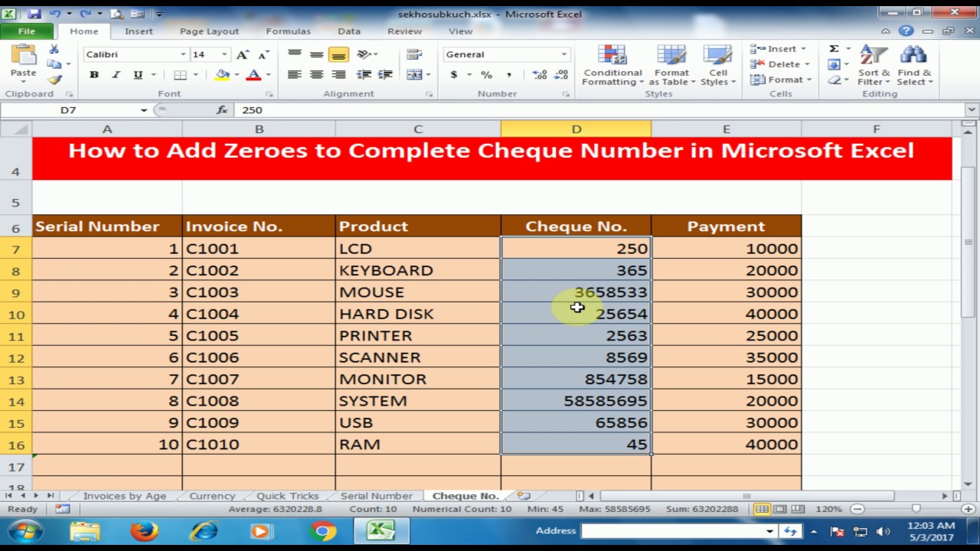Expand the font name dropdown
The height and width of the screenshot is (551, 980).
[x=183, y=54]
